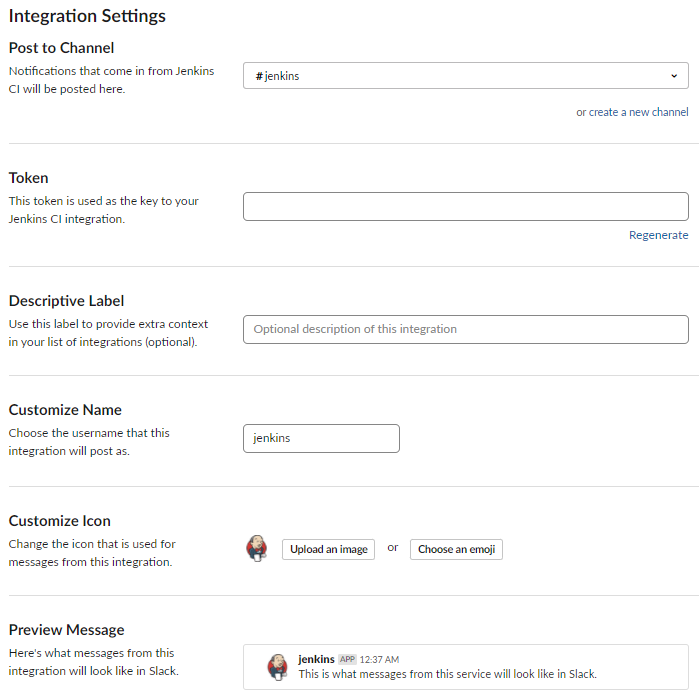Click the Upload an image button
This screenshot has height=697, width=699.
pos(329,549)
